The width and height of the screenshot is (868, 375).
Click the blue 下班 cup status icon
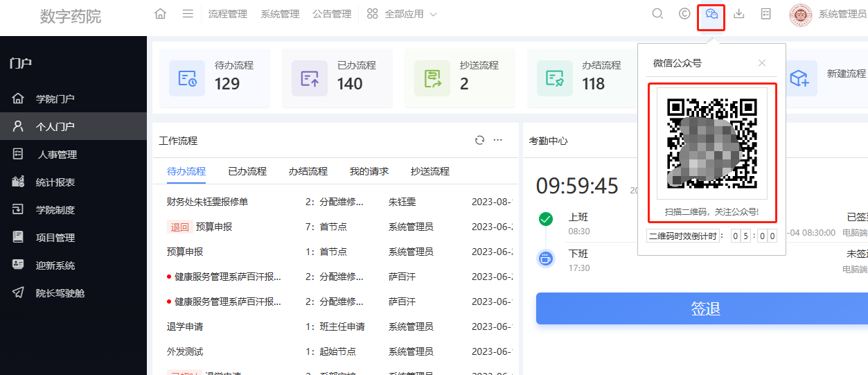[546, 259]
